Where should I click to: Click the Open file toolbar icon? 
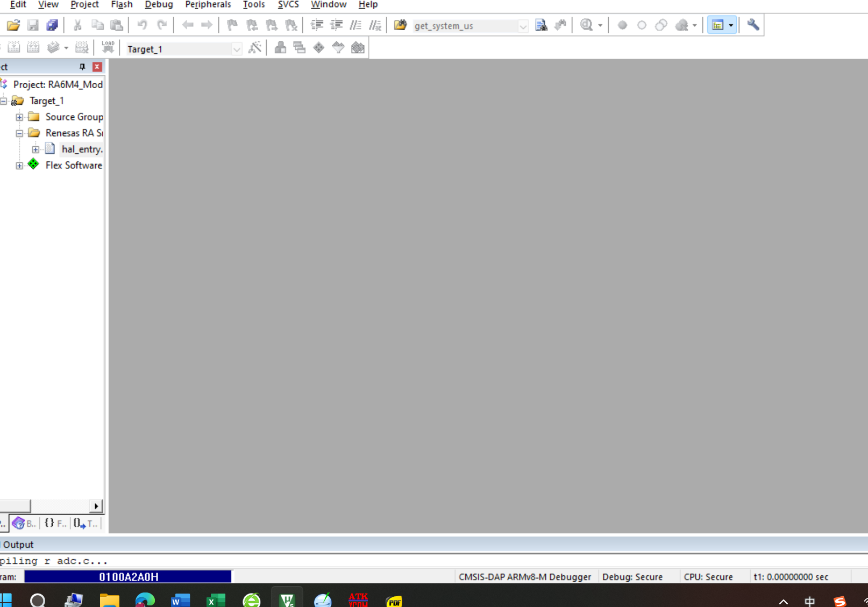tap(13, 25)
